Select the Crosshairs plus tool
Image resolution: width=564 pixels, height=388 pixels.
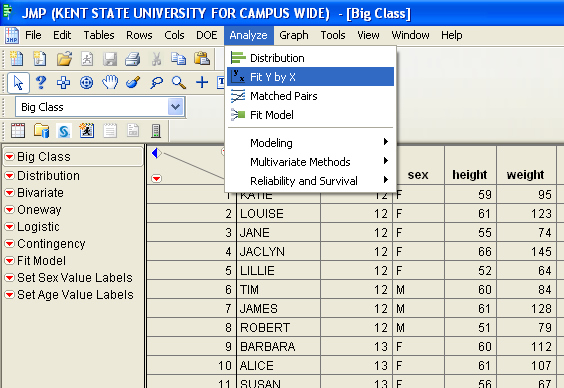point(202,82)
